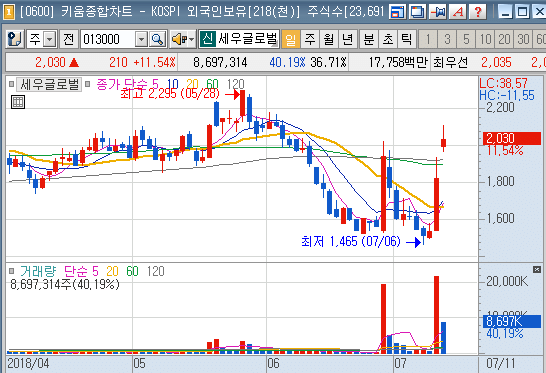546x373 pixels.
Task: Toggle the pin window icon in title bar
Action: coord(438,12)
